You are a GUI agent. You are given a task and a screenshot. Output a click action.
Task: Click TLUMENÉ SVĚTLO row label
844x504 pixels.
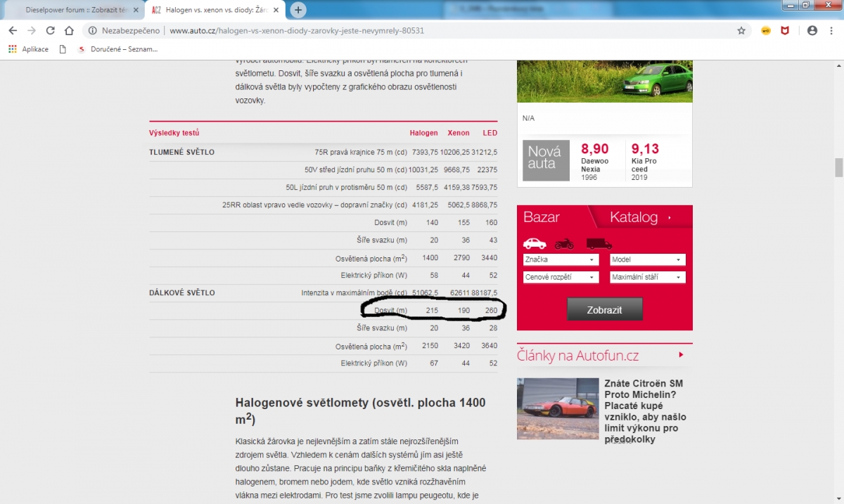coord(182,152)
